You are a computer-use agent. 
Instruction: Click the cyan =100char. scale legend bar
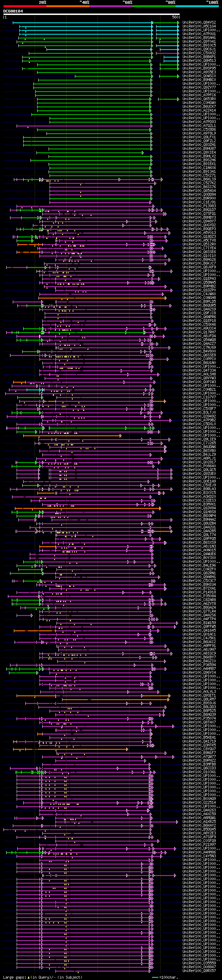pos(155,977)
